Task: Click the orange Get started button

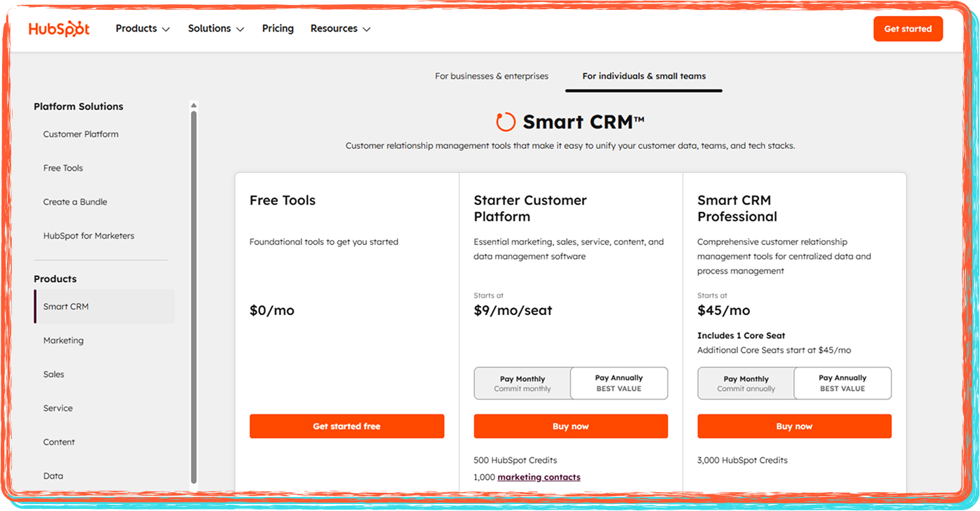Action: click(x=908, y=29)
